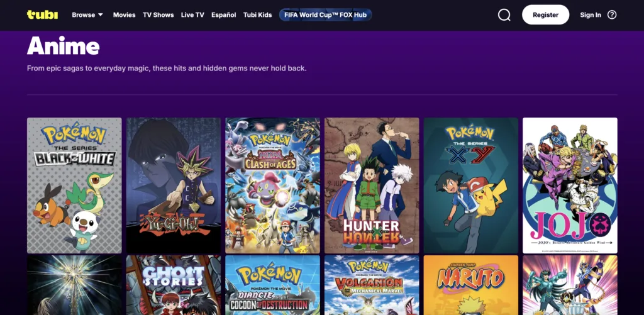The height and width of the screenshot is (315, 644).
Task: Click the Tubi logo
Action: tap(42, 15)
